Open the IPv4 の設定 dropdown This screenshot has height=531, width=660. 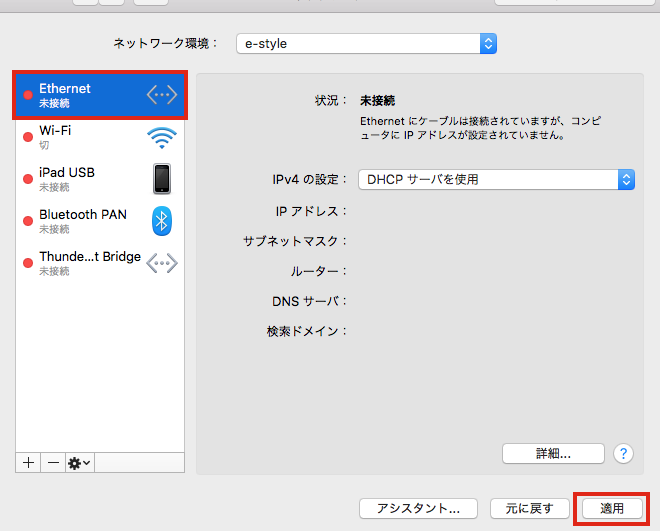click(x=496, y=180)
